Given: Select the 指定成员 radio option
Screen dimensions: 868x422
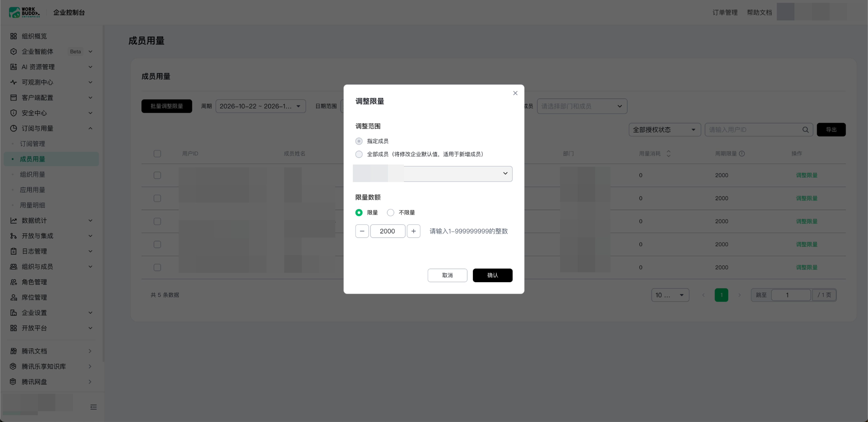Looking at the screenshot, I should [359, 141].
